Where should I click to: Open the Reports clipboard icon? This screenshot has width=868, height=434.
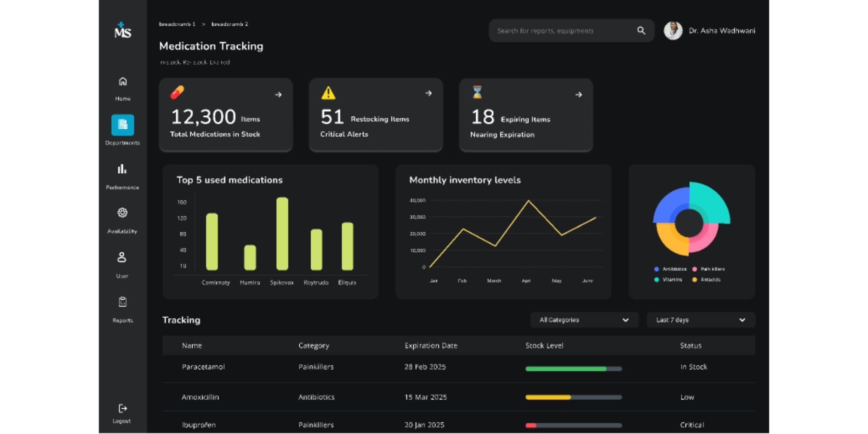(x=123, y=302)
